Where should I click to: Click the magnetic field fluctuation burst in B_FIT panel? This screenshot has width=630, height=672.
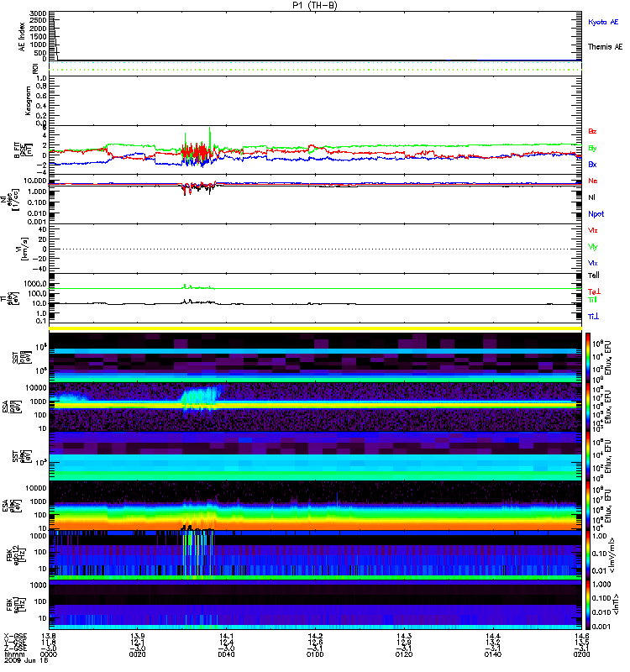click(x=200, y=151)
